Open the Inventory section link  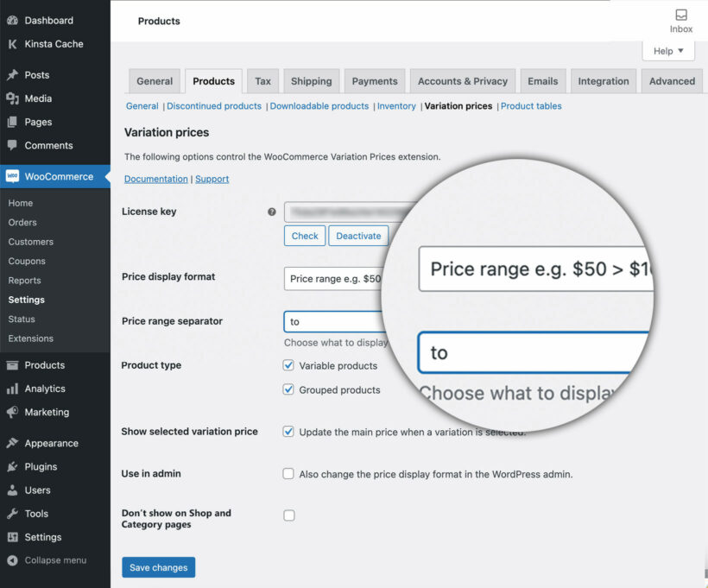point(396,106)
